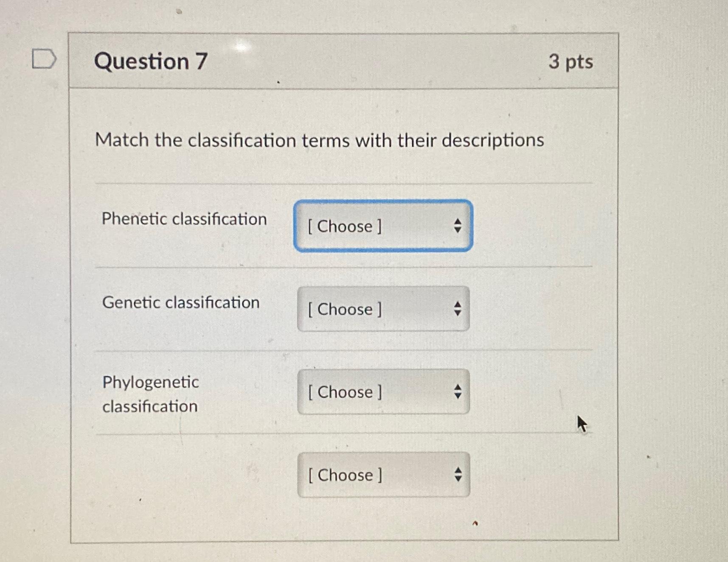Click the arrow icon on the bottom dropdown
The image size is (728, 562).
tap(458, 475)
